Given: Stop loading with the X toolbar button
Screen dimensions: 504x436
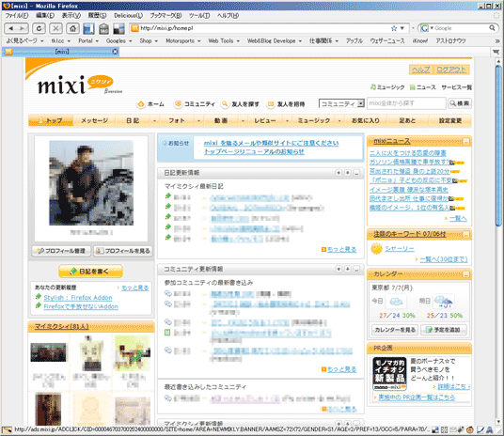Looking at the screenshot, I should point(55,28).
